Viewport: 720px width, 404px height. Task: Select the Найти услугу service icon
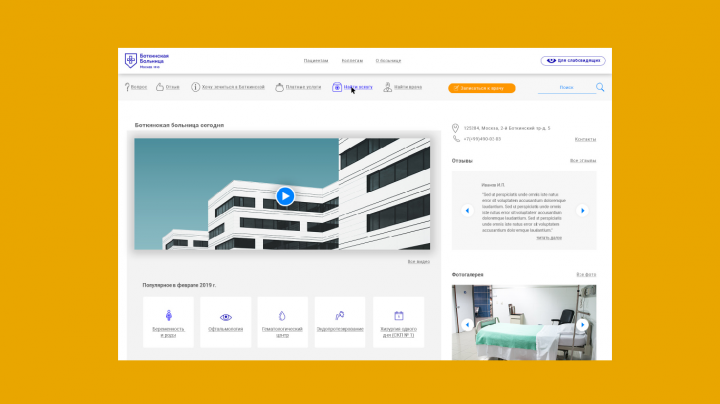click(337, 87)
